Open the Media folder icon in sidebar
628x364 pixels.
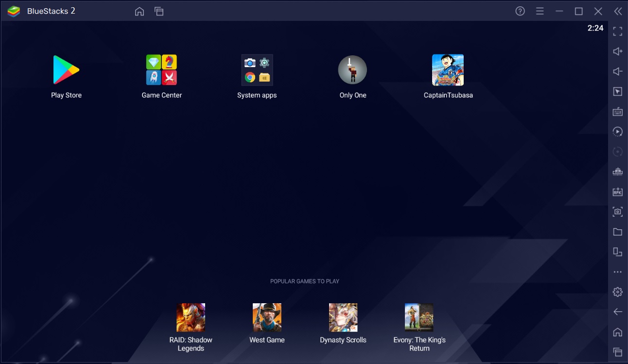(x=618, y=232)
